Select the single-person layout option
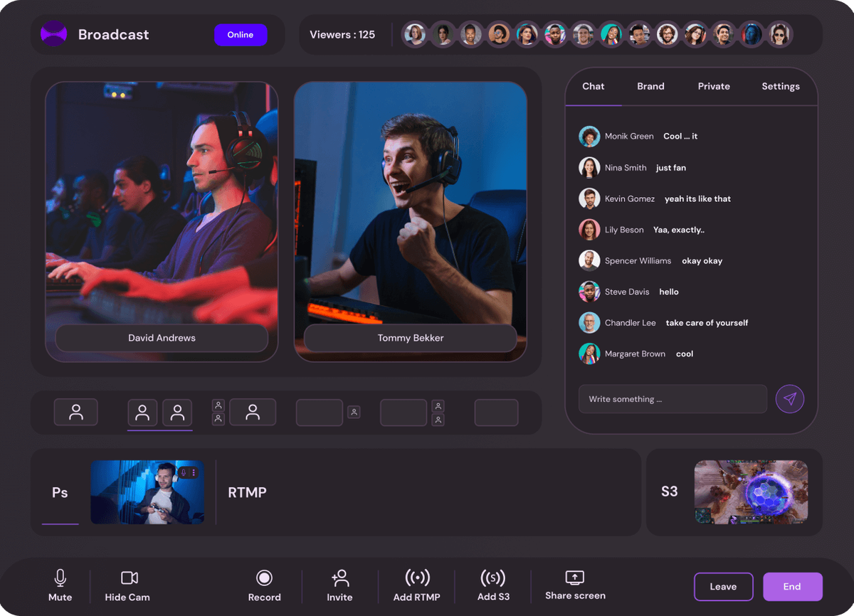Viewport: 854px width, 616px height. point(76,413)
